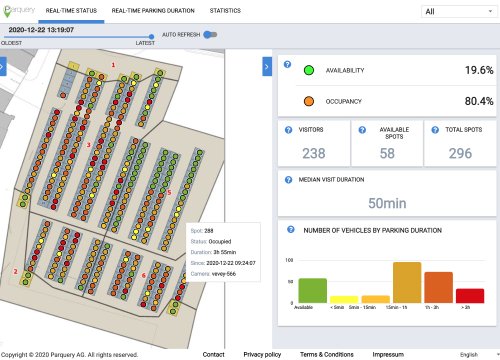Click the 50min median duration value
Screen dimensions: 500x360
tap(387, 203)
